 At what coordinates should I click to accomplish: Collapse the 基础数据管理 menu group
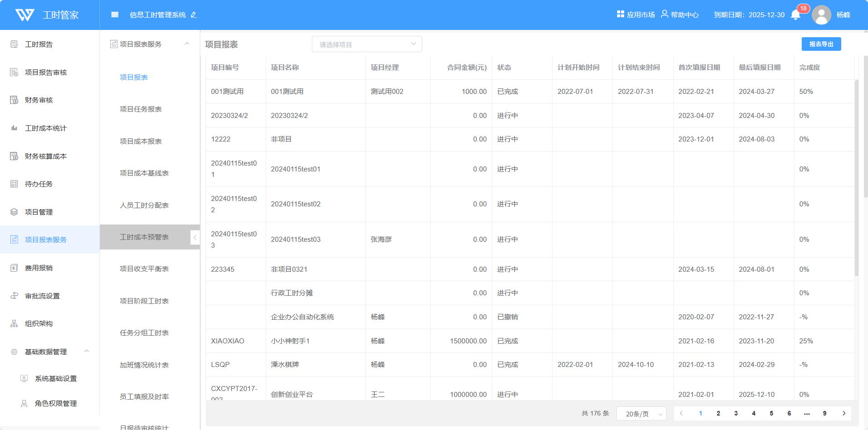87,352
